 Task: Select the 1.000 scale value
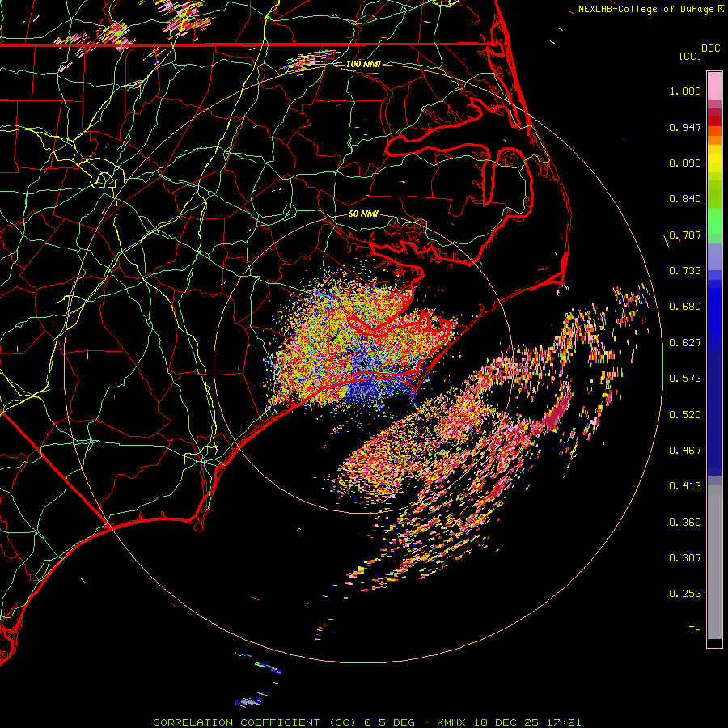[x=685, y=91]
